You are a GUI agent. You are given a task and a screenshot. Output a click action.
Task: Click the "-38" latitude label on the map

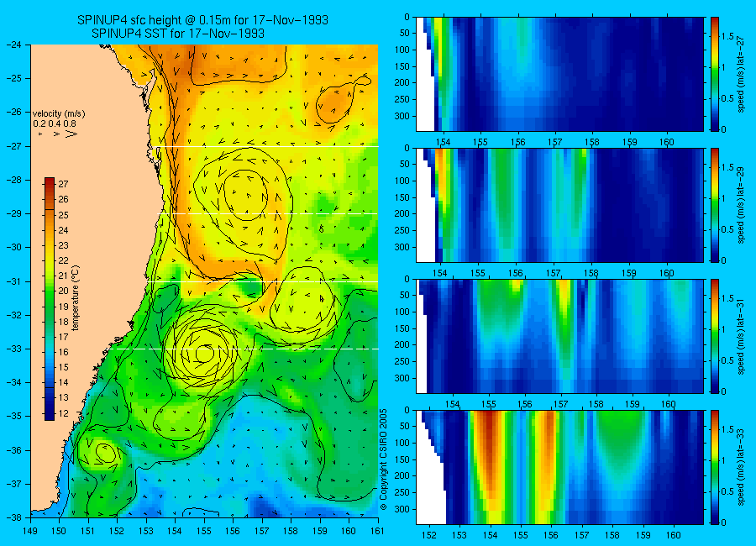coord(14,517)
